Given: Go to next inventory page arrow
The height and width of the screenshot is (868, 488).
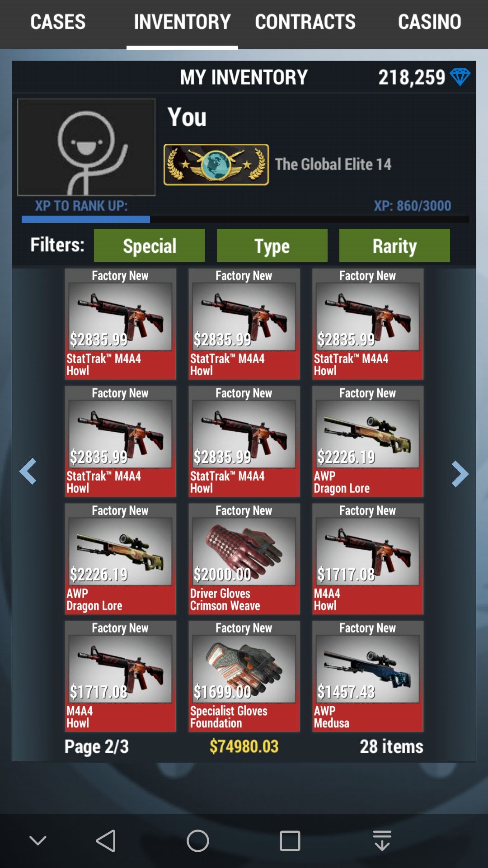Looking at the screenshot, I should coord(460,474).
